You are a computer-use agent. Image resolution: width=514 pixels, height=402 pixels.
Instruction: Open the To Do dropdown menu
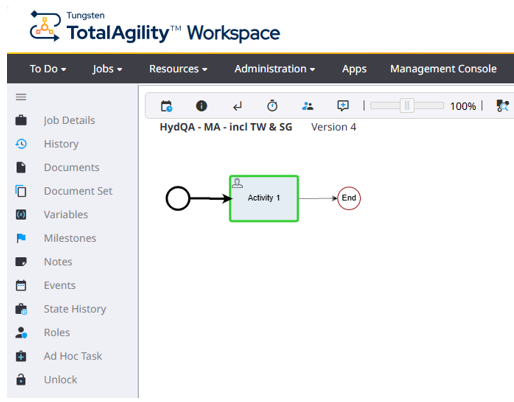[48, 69]
